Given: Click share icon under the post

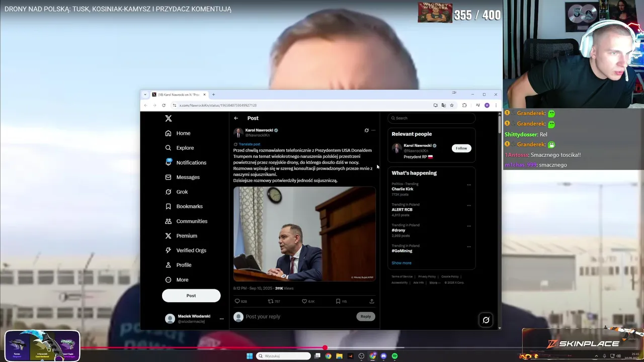Looking at the screenshot, I should click(372, 301).
